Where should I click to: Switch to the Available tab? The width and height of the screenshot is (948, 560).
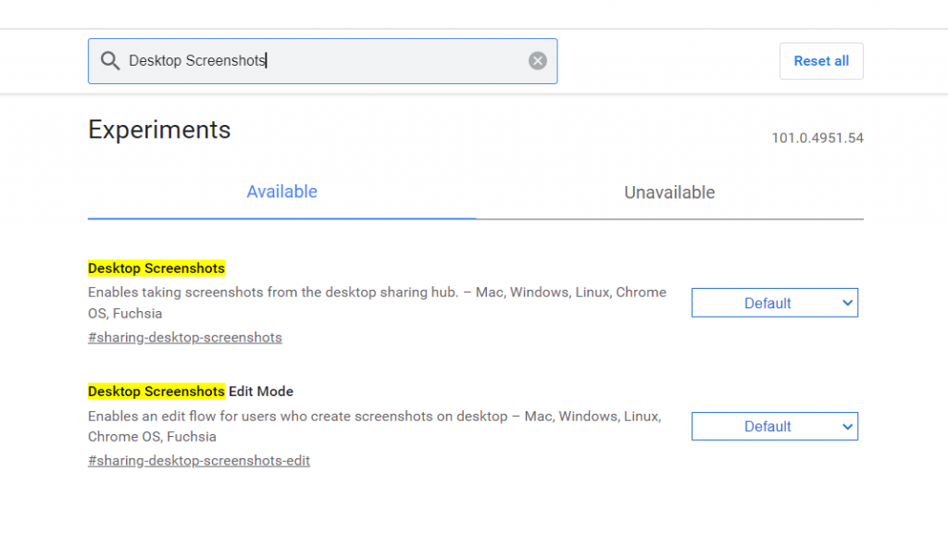pos(281,193)
